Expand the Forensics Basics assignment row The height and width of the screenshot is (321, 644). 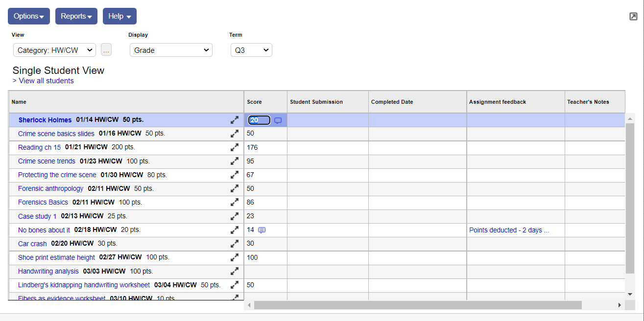tap(235, 202)
